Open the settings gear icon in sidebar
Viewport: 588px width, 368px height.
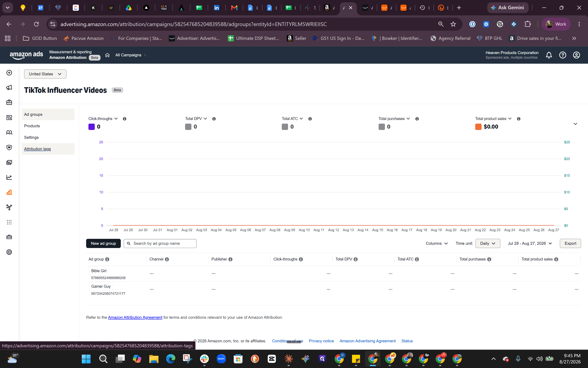[9, 252]
